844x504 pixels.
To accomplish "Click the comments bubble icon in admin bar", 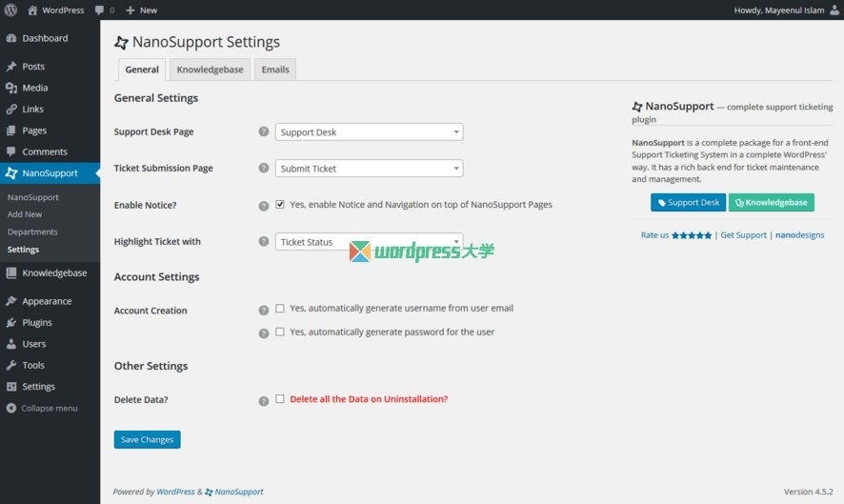I will tap(99, 10).
